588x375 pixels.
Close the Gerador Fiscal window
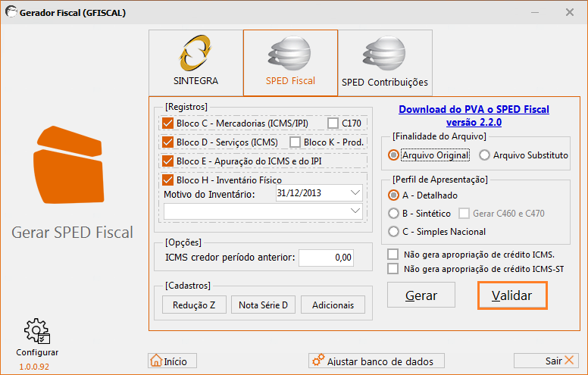tap(570, 12)
